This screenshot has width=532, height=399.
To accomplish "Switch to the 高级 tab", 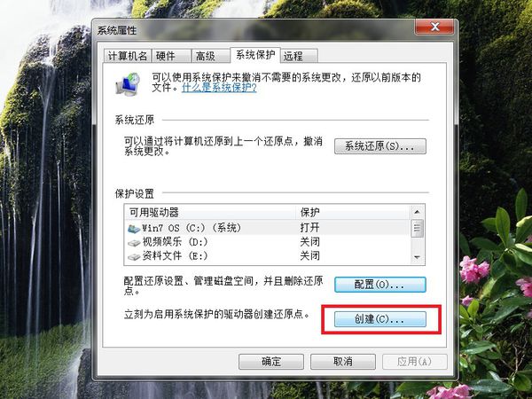I will click(x=211, y=56).
